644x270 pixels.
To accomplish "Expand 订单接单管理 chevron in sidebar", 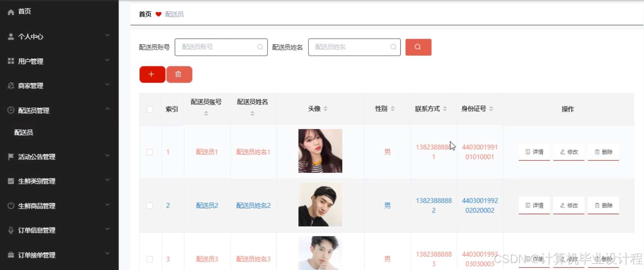I will tap(107, 253).
